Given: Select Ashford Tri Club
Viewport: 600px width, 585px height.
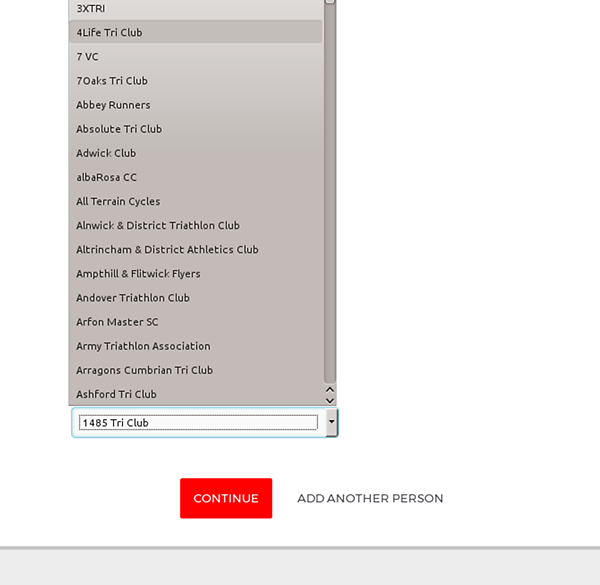Looking at the screenshot, I should click(196, 394).
